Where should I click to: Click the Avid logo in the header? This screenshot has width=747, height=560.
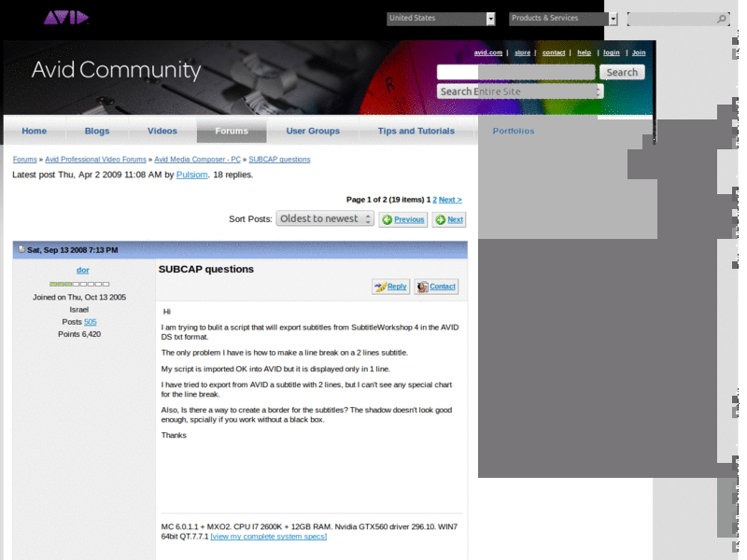[65, 18]
